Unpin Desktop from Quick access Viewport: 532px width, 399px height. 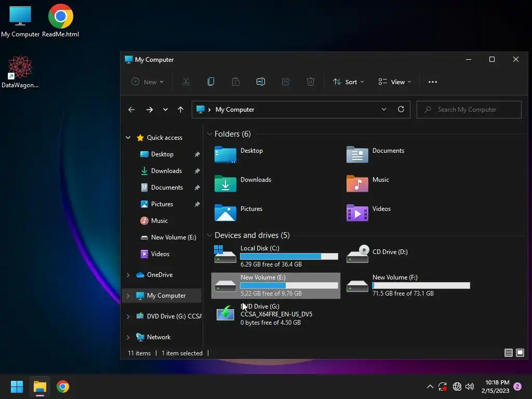[197, 154]
